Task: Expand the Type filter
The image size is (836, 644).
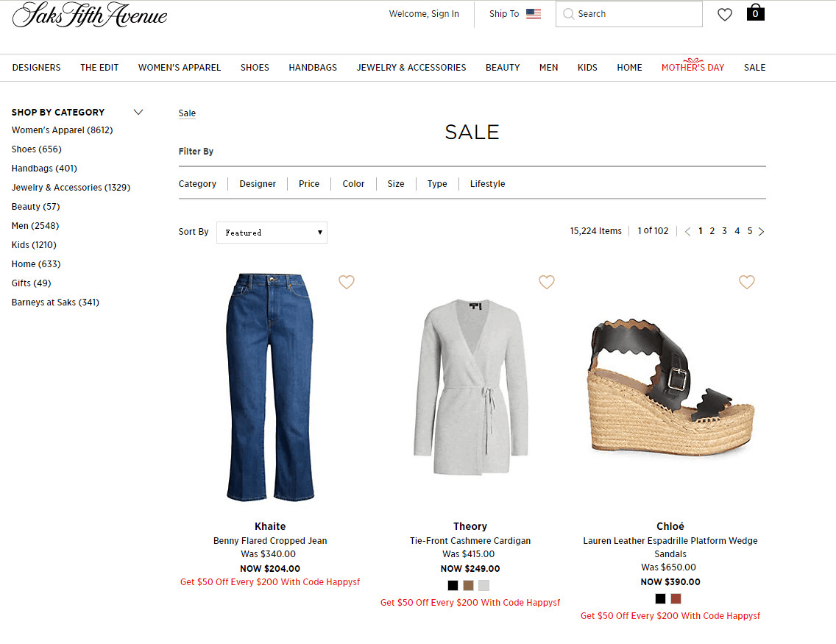Action: pyautogui.click(x=437, y=184)
